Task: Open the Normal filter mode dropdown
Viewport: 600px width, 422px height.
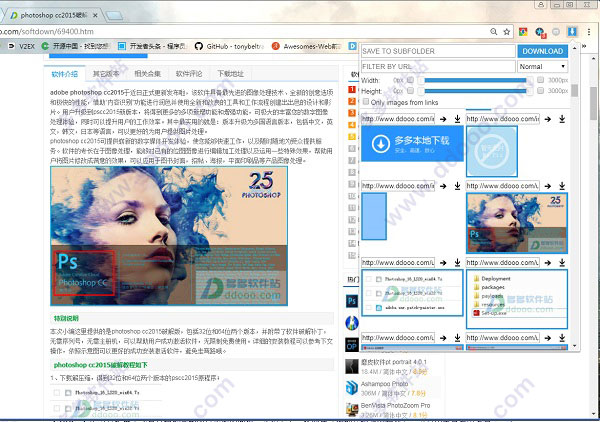Action: coord(542,66)
